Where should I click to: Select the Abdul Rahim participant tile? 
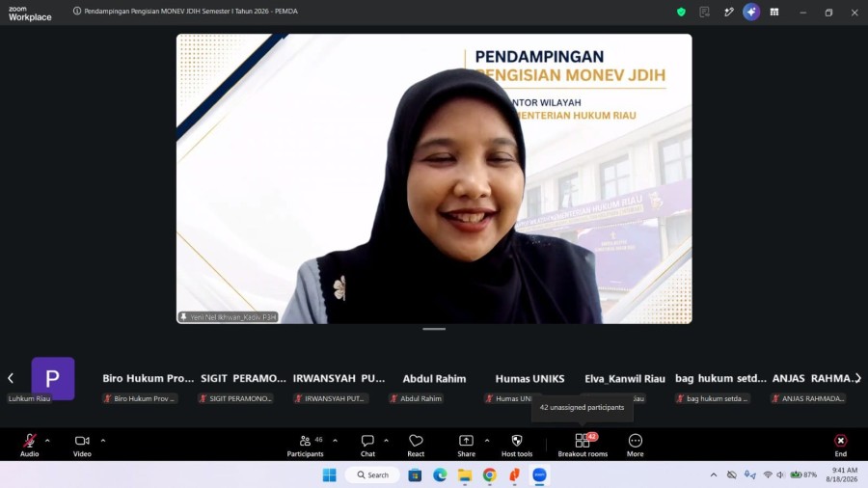pos(434,380)
